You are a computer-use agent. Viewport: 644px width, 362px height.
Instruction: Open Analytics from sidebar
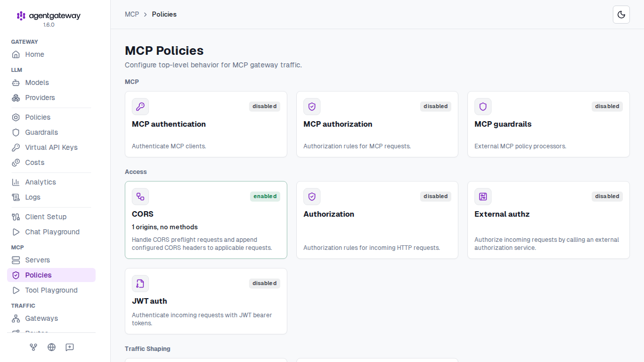(x=51, y=182)
